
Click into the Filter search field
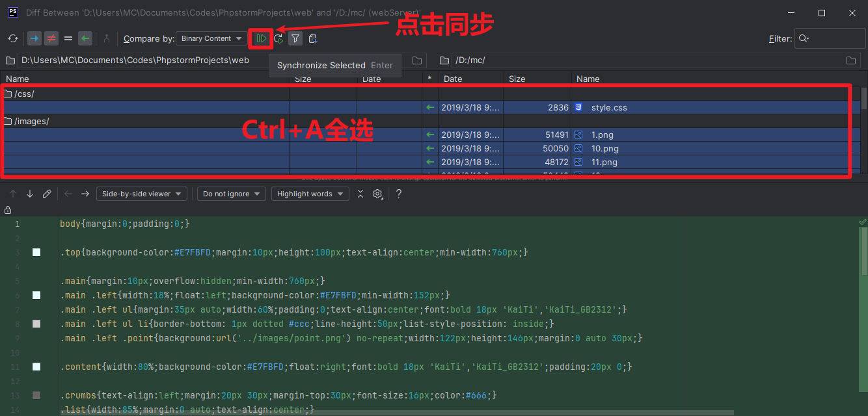[x=830, y=38]
